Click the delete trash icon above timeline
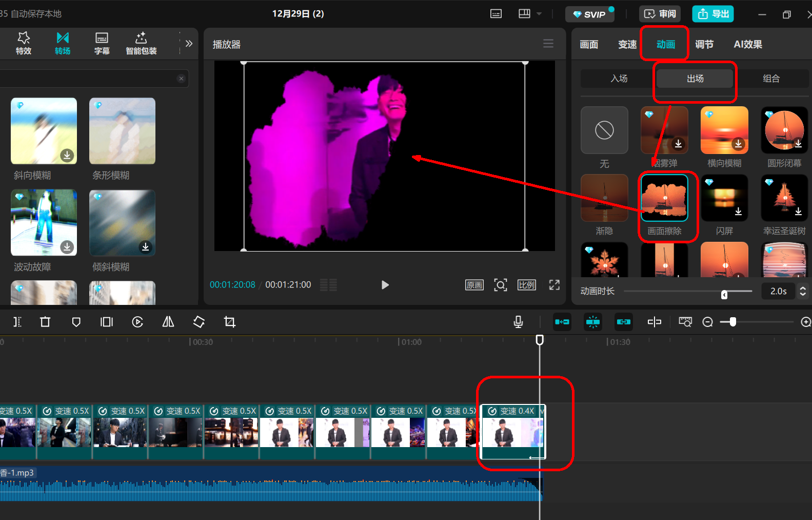 [45, 322]
